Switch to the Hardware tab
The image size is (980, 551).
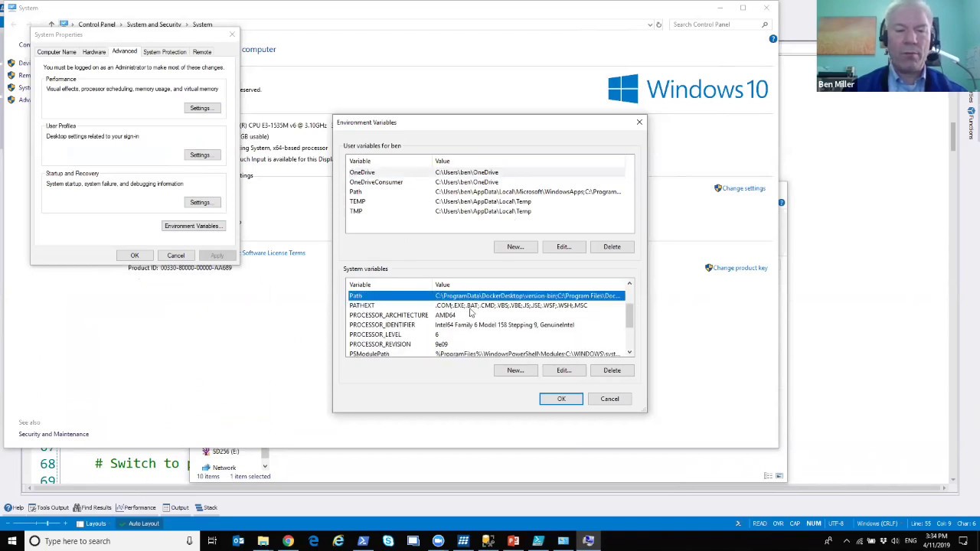94,52
